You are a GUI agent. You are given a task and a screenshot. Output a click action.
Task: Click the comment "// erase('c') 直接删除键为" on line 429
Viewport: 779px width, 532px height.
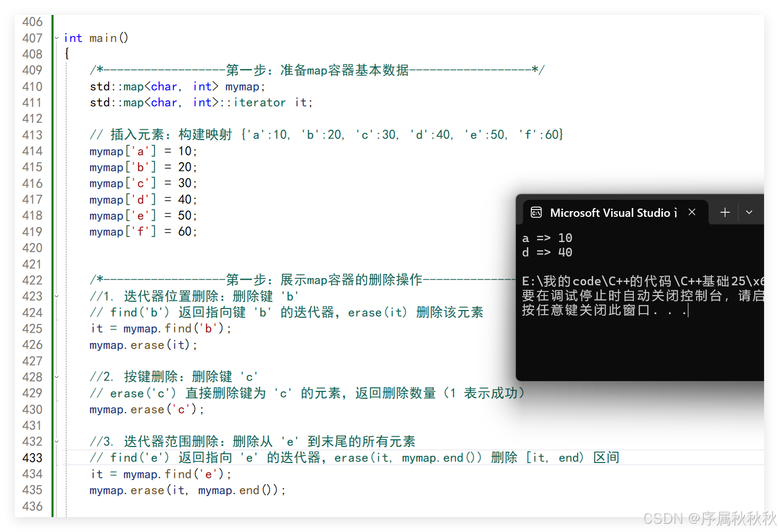(178, 393)
